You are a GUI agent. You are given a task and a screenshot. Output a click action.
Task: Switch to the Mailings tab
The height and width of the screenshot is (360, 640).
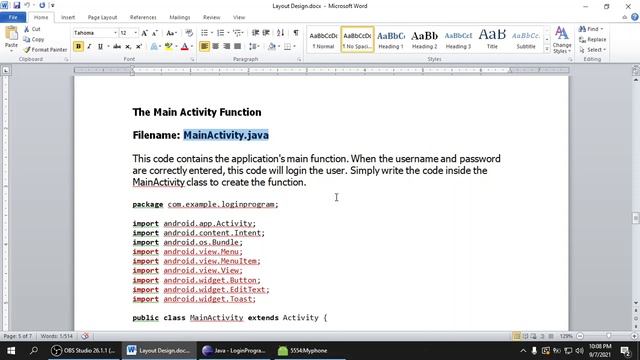180,17
